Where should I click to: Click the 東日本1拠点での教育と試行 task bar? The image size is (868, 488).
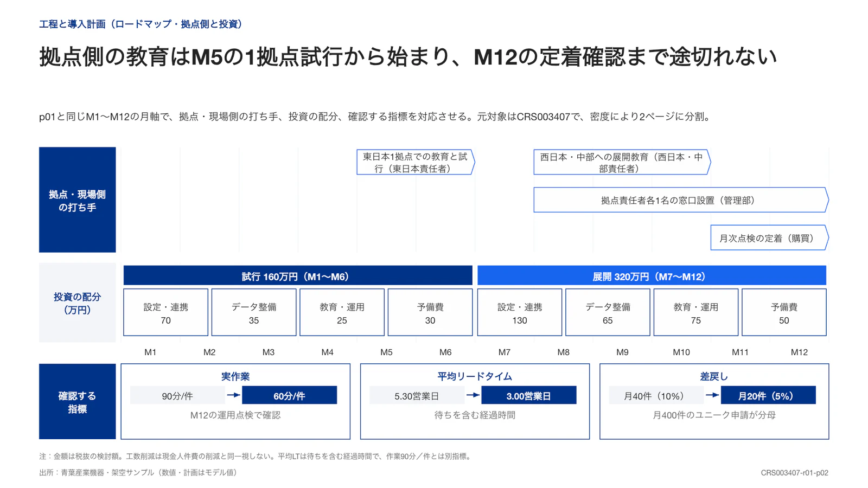click(416, 162)
